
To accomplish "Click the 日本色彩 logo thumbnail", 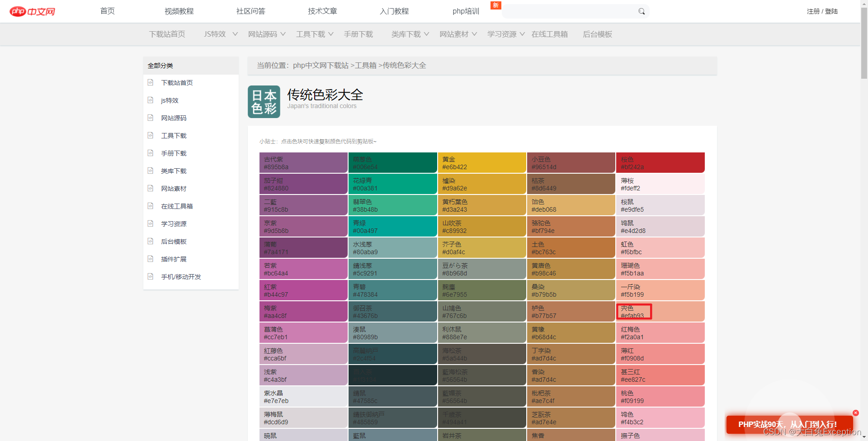I will pos(264,102).
